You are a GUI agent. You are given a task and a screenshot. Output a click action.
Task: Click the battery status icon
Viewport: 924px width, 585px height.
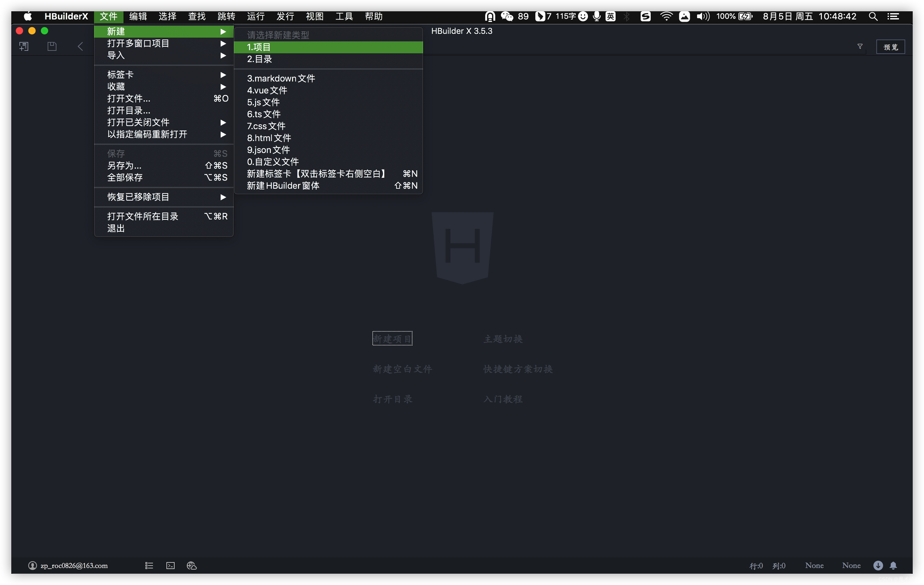tap(745, 16)
